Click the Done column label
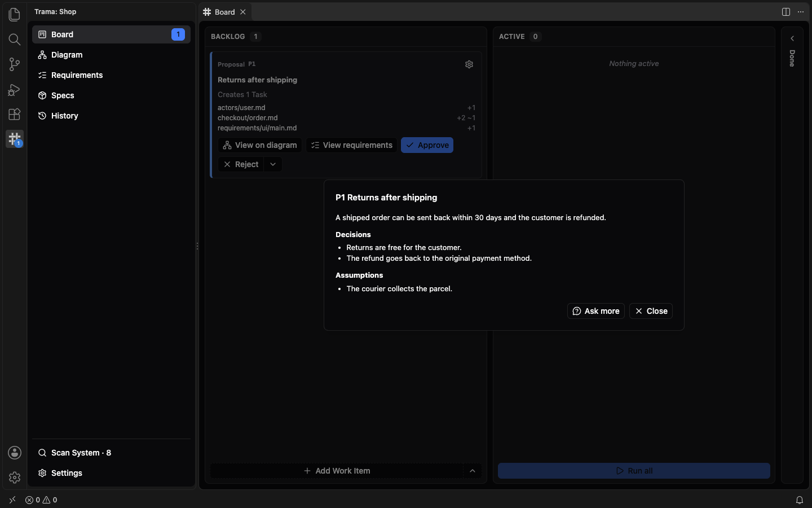Viewport: 812px width, 508px height. 792,58
